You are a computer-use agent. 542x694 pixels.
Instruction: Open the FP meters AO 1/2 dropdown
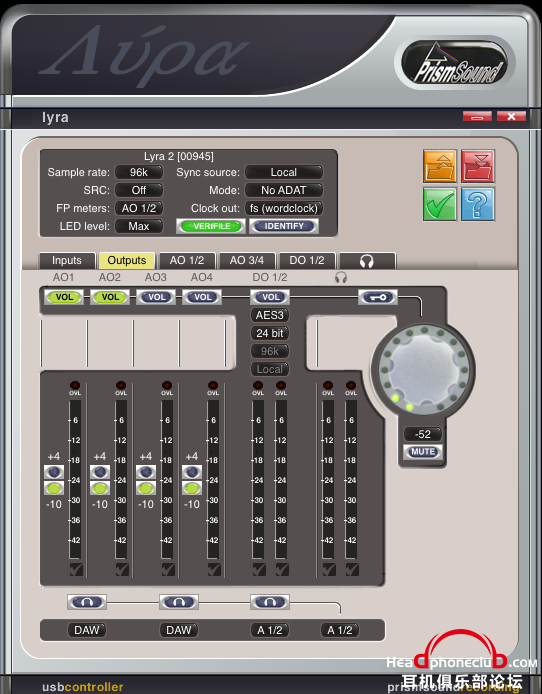pos(139,208)
